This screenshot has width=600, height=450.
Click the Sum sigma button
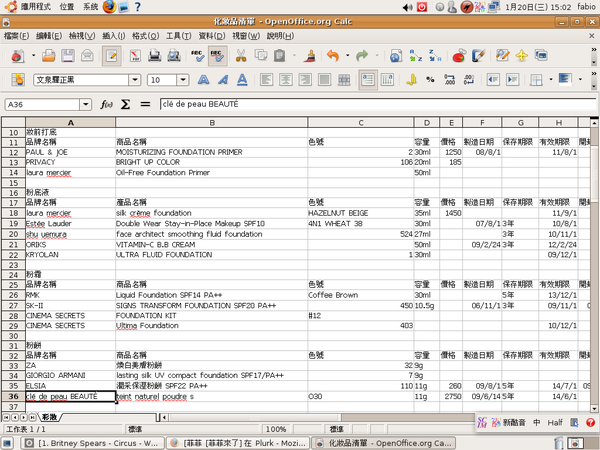coord(126,104)
